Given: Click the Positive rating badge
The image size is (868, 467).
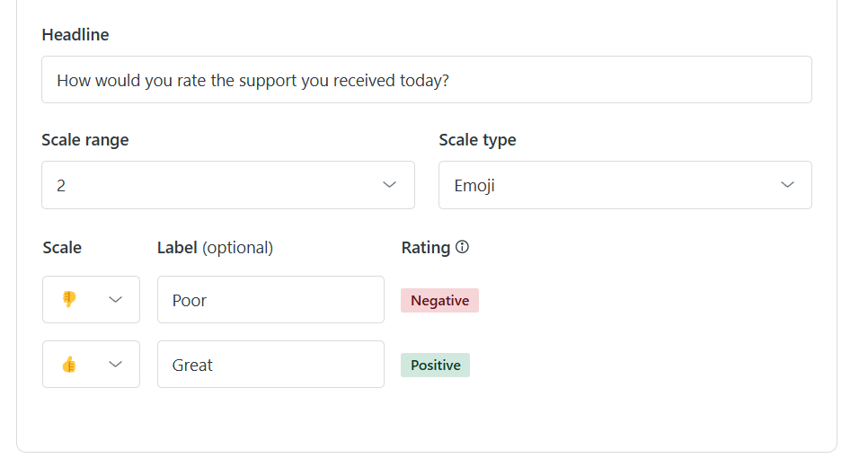Looking at the screenshot, I should (435, 366).
